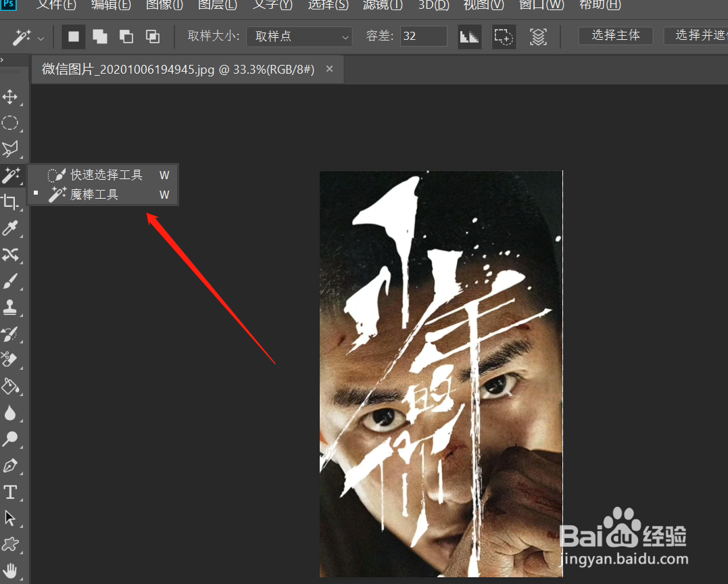728x584 pixels.
Task: Select the Brush tool
Action: tap(10, 281)
